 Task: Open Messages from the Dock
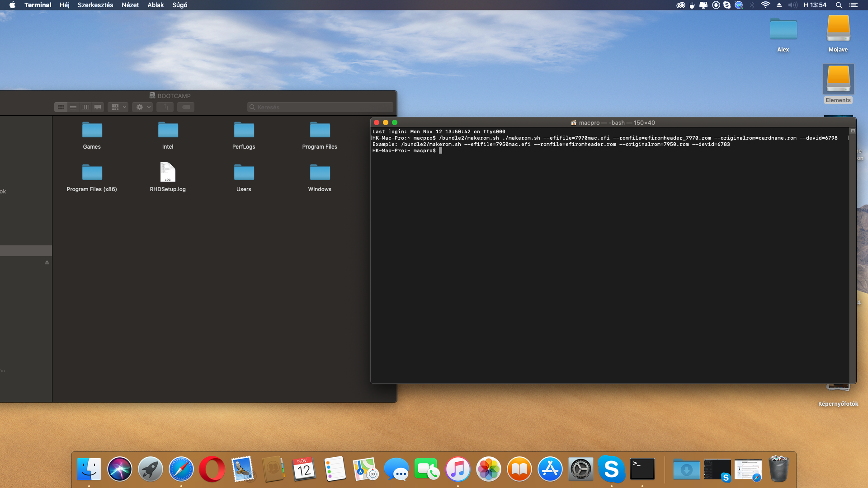click(396, 469)
